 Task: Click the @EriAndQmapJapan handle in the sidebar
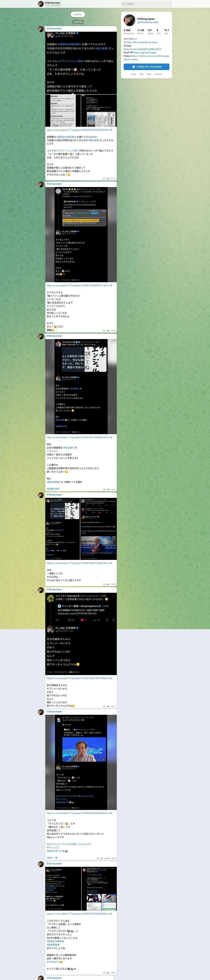coord(148,22)
